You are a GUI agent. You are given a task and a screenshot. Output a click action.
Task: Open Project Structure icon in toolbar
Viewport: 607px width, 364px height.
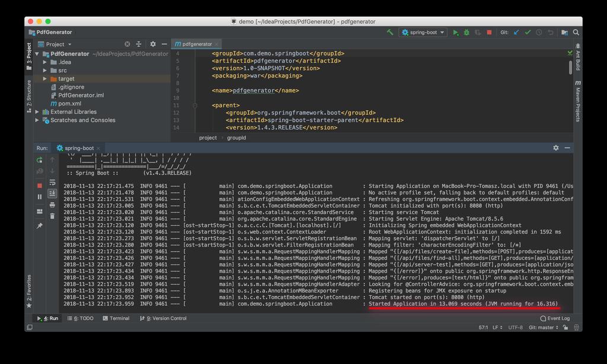click(x=564, y=33)
